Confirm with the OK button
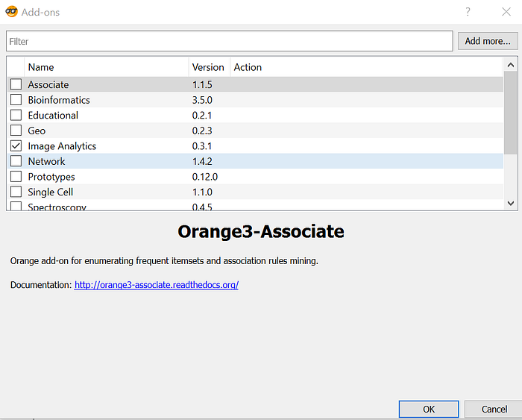 pos(429,409)
